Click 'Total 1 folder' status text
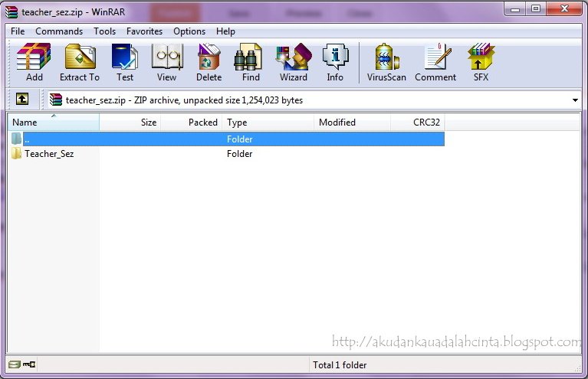This screenshot has width=588, height=379. (340, 364)
